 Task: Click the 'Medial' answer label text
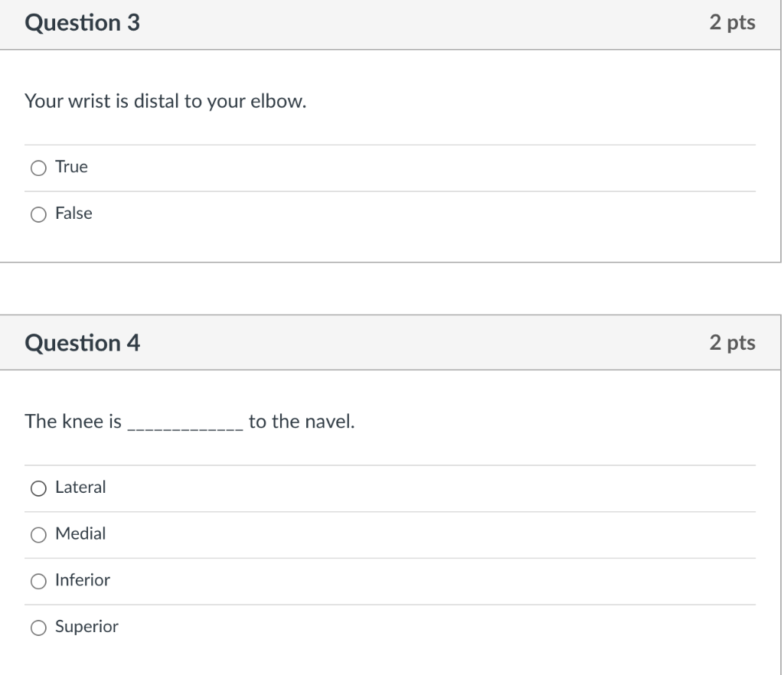[x=80, y=533]
